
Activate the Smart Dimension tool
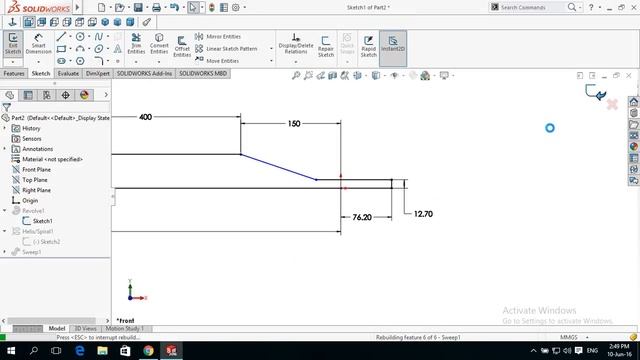pyautogui.click(x=38, y=44)
